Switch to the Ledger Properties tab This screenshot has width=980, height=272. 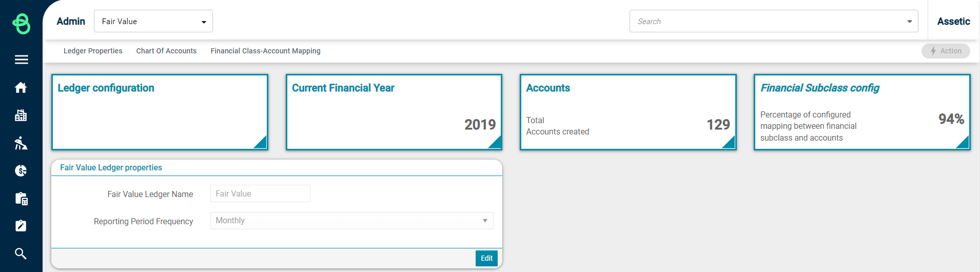[x=93, y=51]
